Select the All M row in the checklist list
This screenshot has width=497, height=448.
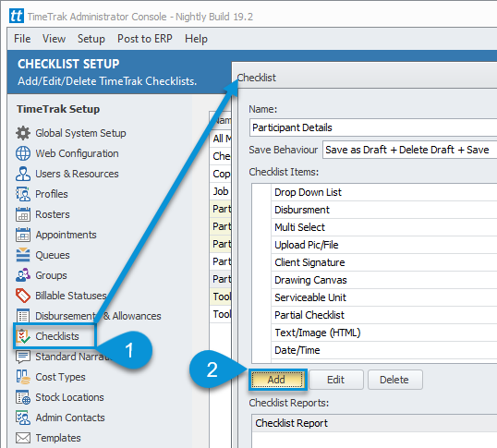click(221, 139)
